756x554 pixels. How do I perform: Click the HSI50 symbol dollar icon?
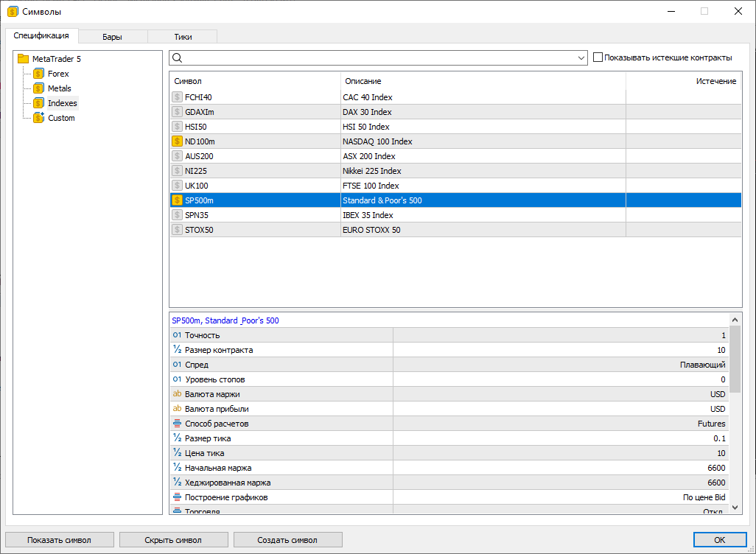coord(177,127)
